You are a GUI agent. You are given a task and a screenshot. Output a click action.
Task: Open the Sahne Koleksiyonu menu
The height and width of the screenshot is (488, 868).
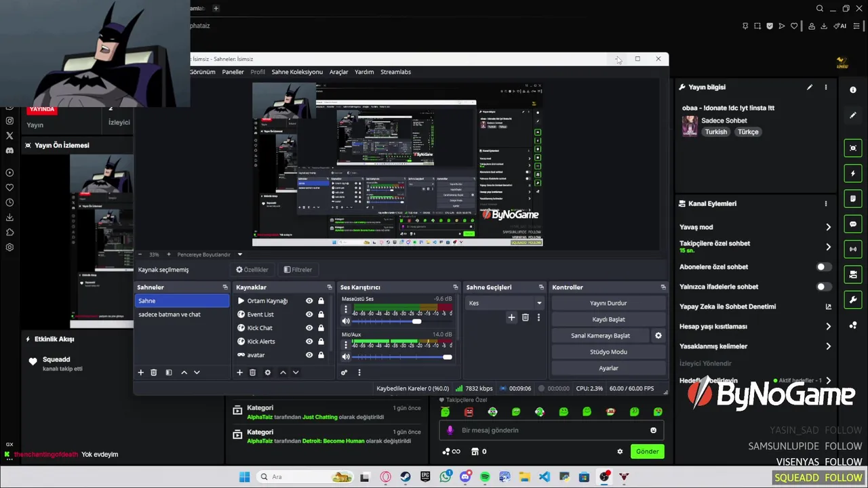pos(297,72)
